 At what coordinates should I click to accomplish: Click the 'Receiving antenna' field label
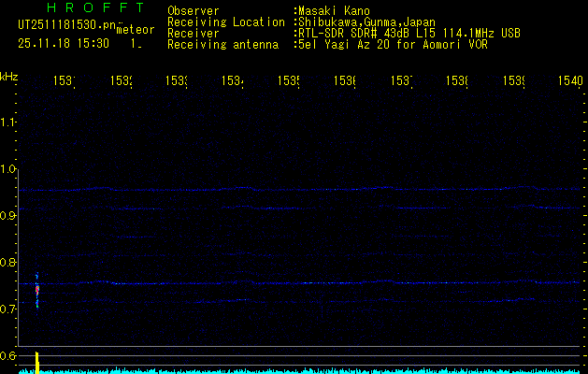(x=222, y=44)
